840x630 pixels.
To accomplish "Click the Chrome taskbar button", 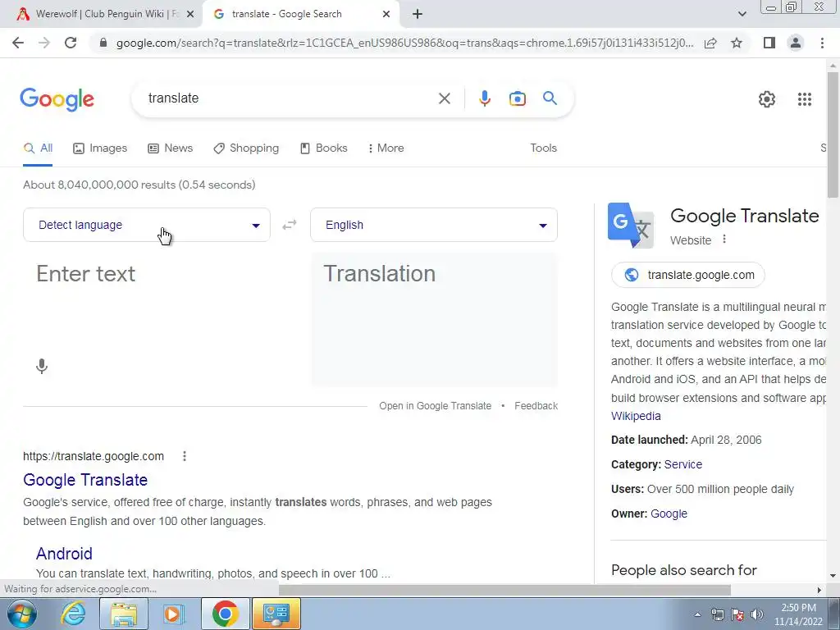I will [x=225, y=614].
